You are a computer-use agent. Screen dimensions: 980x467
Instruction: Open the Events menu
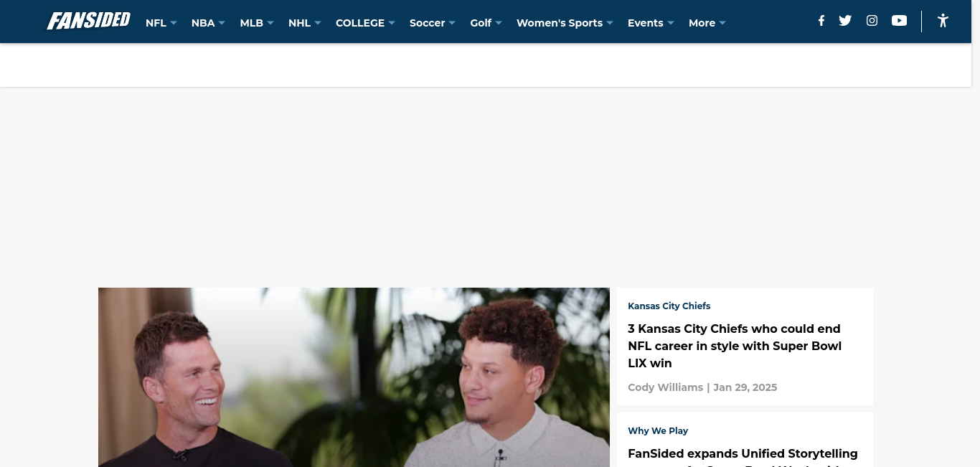point(651,23)
